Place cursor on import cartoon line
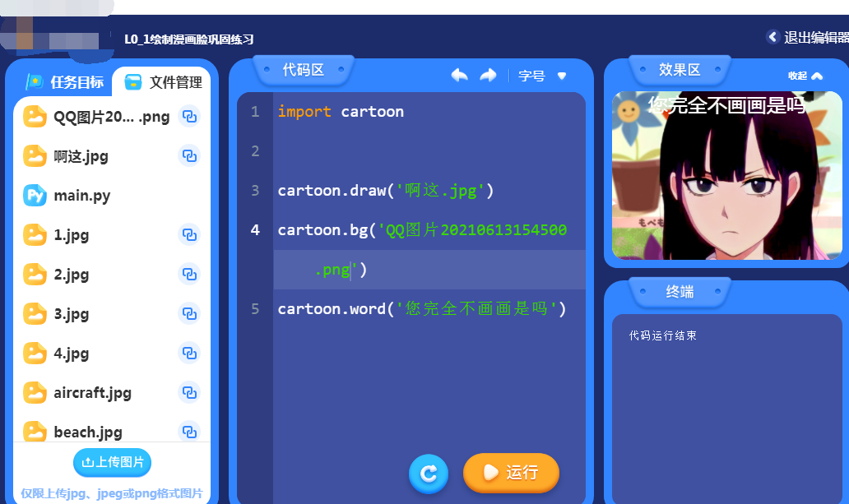Screen dimensions: 849x504 tap(341, 112)
